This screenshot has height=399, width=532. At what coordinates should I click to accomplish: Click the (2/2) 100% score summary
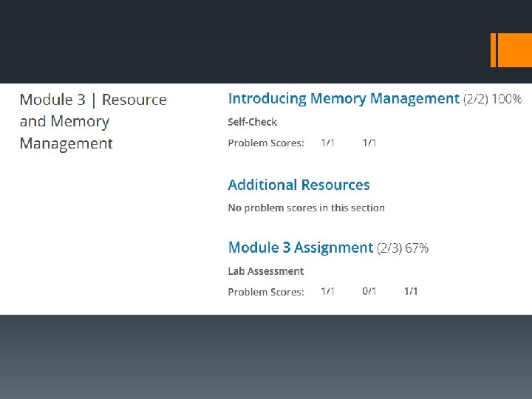492,99
